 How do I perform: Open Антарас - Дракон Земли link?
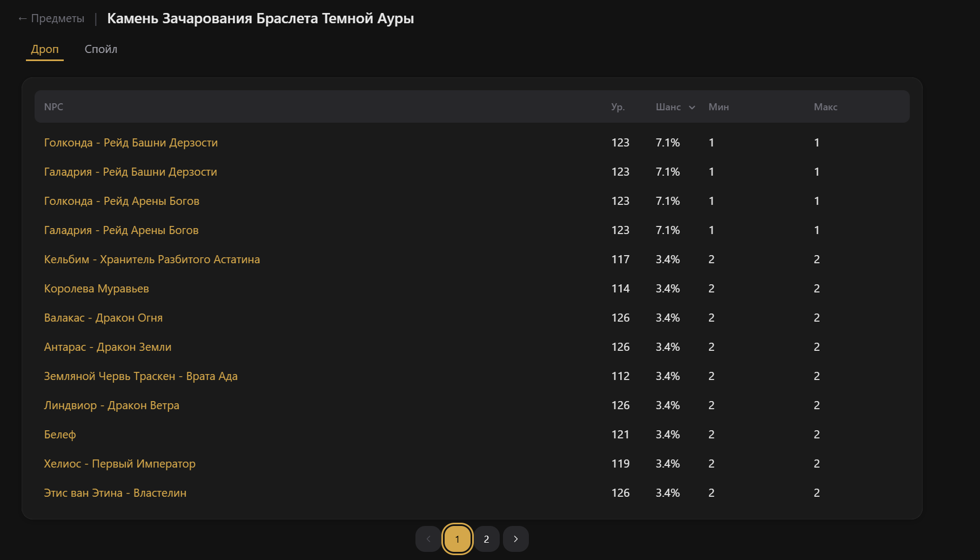point(108,347)
